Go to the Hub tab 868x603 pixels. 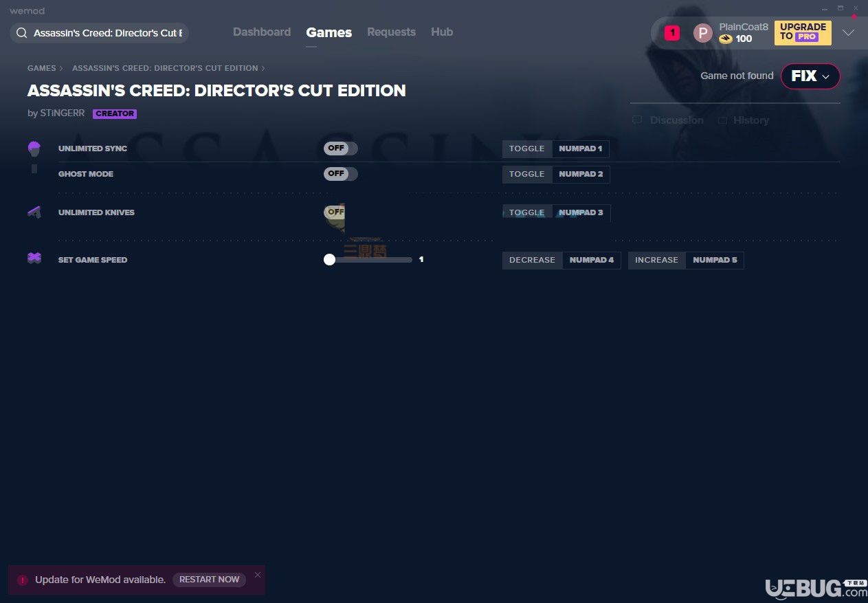point(442,32)
